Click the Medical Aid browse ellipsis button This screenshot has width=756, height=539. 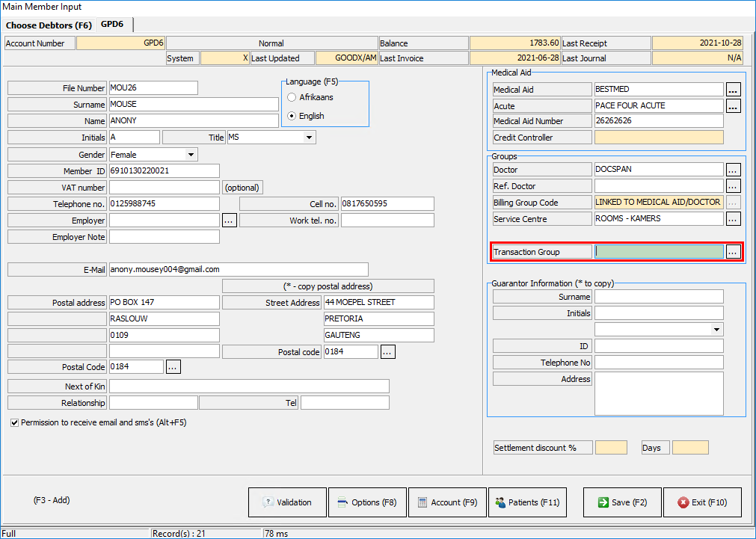tap(733, 90)
